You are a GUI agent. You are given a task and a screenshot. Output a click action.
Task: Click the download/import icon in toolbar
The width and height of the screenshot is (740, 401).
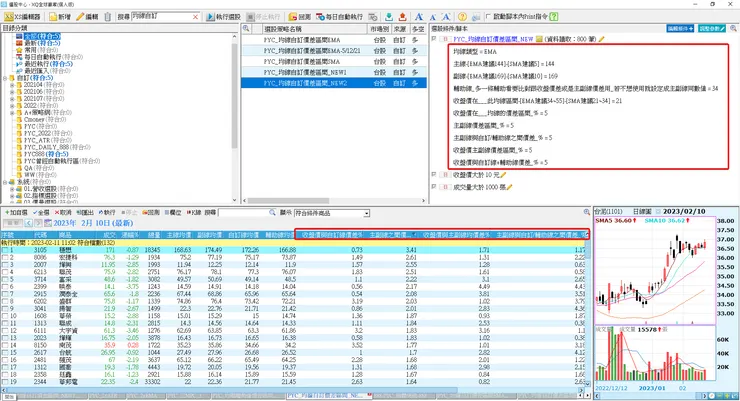click(389, 17)
